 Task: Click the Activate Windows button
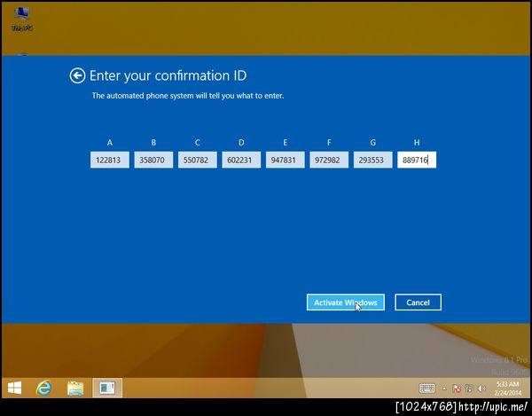point(346,302)
